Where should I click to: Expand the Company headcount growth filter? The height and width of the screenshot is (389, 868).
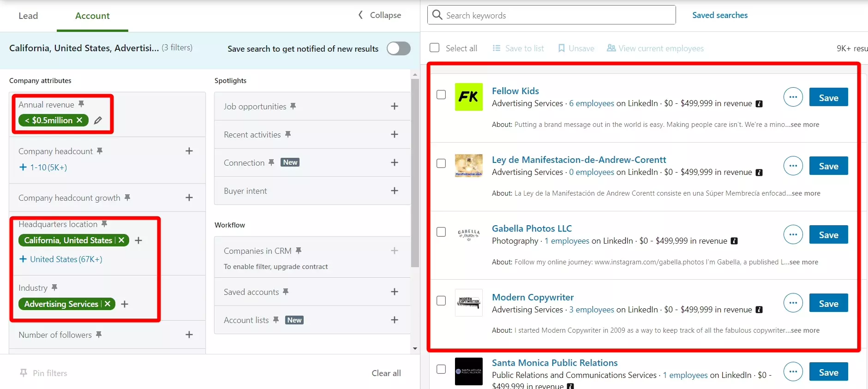coord(189,197)
